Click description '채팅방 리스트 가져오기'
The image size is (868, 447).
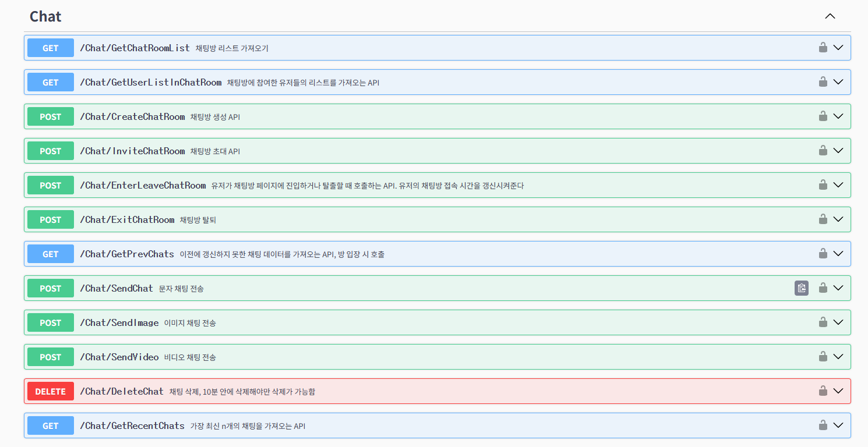(232, 48)
